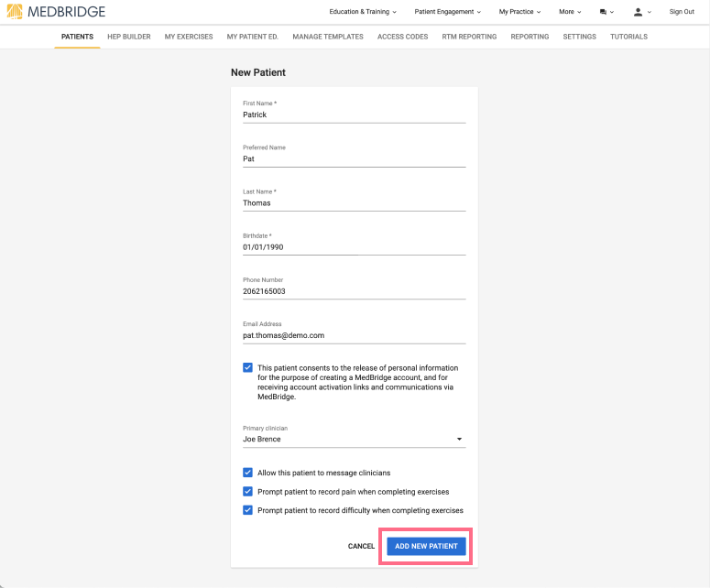
Task: Open the My Patient Ed. tab
Action: point(253,37)
